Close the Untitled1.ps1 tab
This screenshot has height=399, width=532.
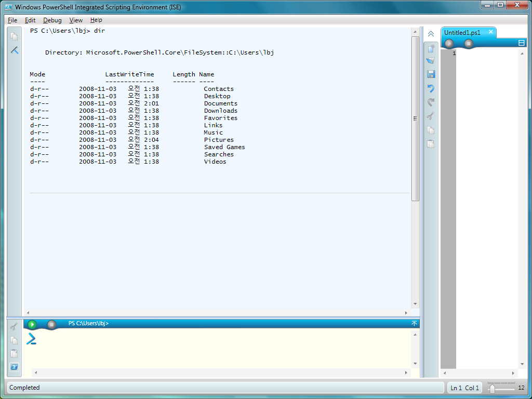coord(490,32)
